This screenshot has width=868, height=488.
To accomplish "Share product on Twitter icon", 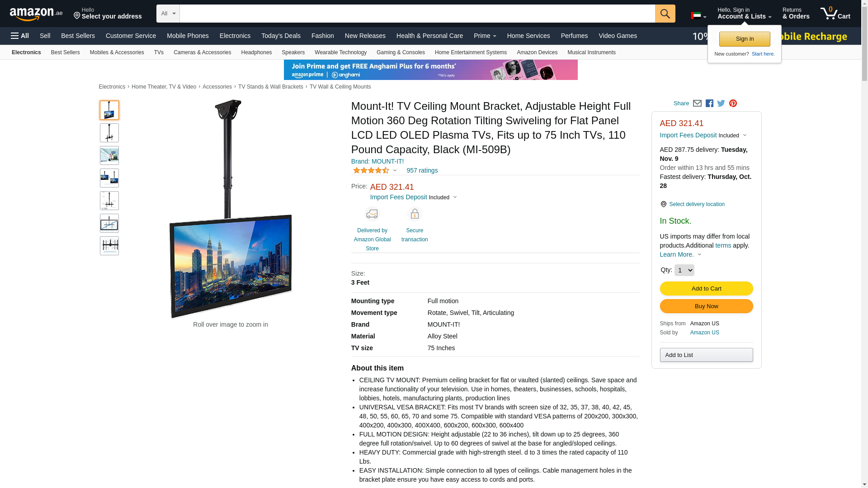I will pos(721,103).
